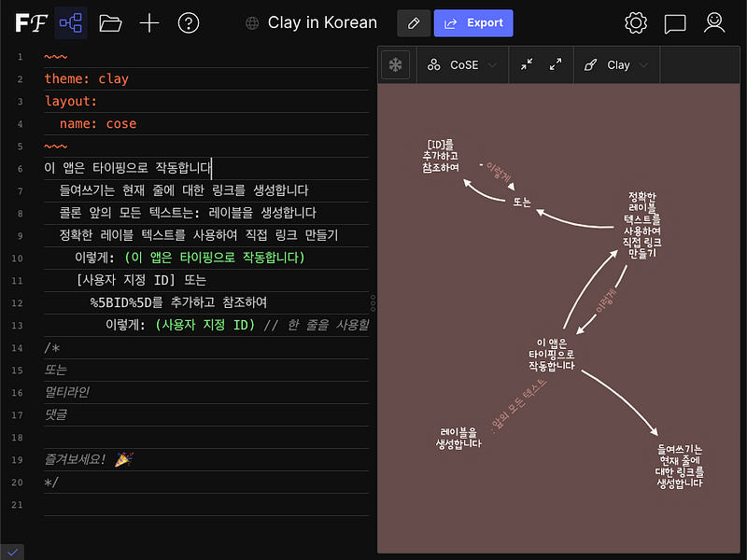Screen dimensions: 747x560
Task: Click line 12 '%5BID%5D를 추가하고 참조하여'
Action: click(178, 301)
